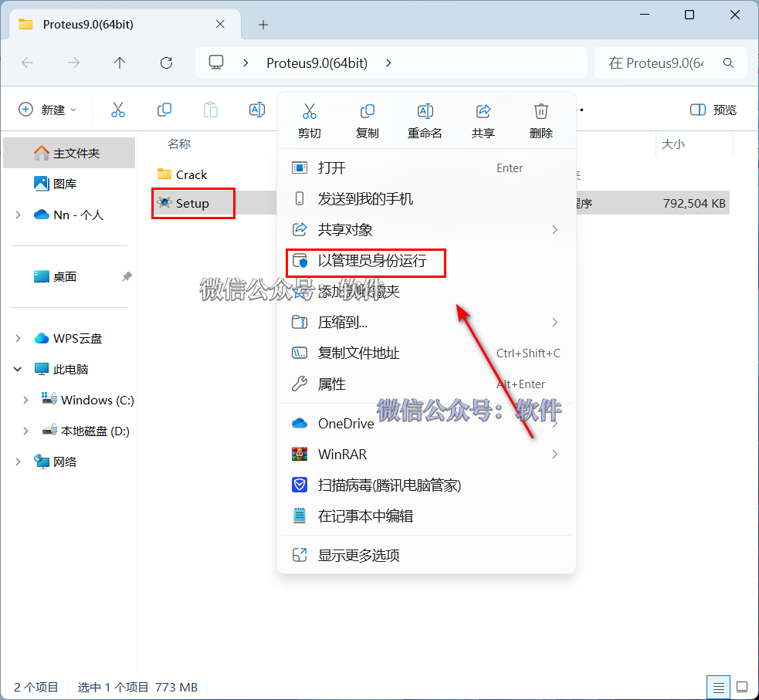Image resolution: width=759 pixels, height=700 pixels.
Task: Open the Share object submenu
Action: coord(426,230)
